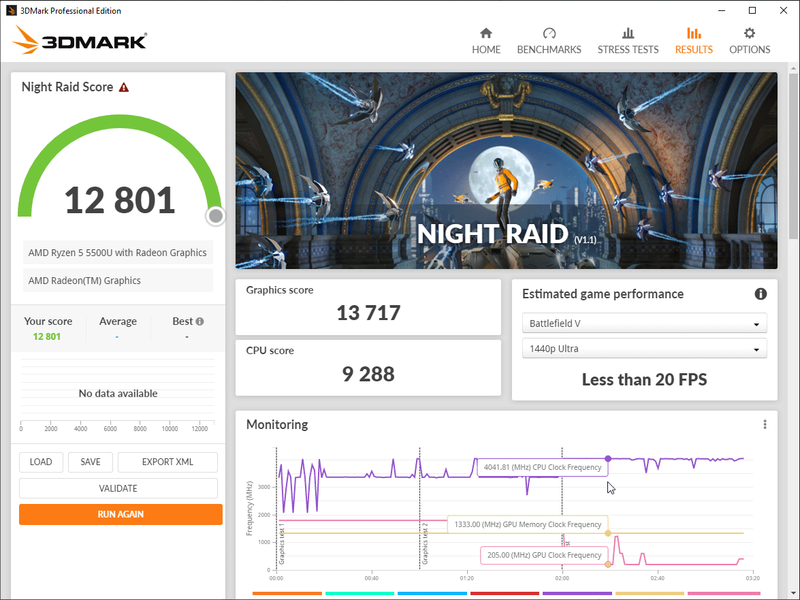This screenshot has height=600, width=800.
Task: Go to the HOME tab
Action: 486,41
